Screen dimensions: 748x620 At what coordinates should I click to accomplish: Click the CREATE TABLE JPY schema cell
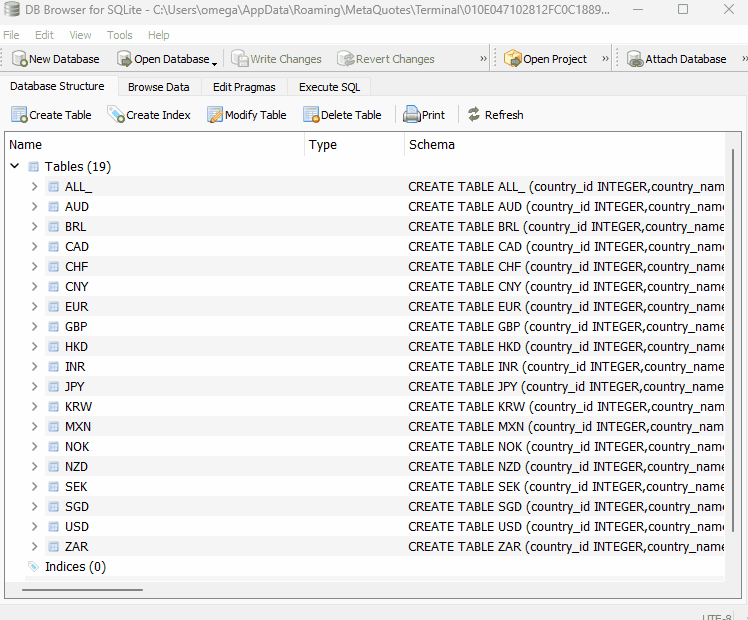coord(565,386)
